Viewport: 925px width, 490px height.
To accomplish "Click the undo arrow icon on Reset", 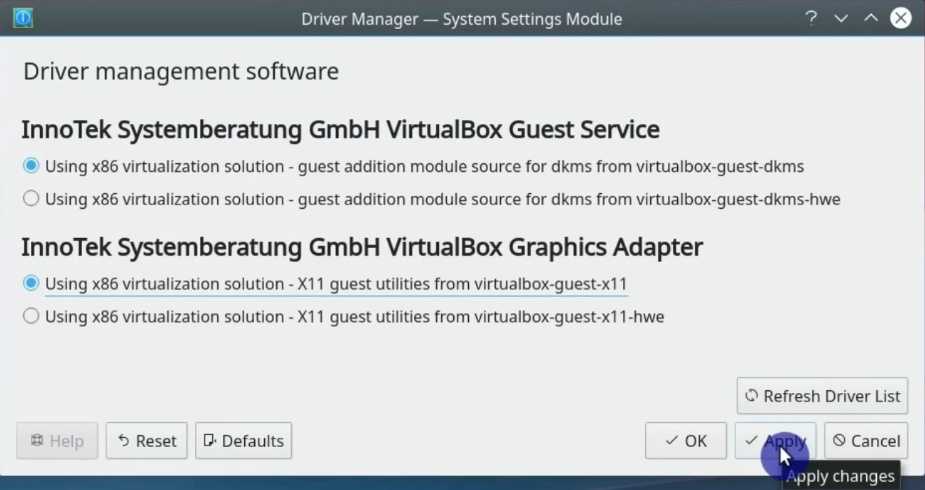I will pyautogui.click(x=123, y=441).
